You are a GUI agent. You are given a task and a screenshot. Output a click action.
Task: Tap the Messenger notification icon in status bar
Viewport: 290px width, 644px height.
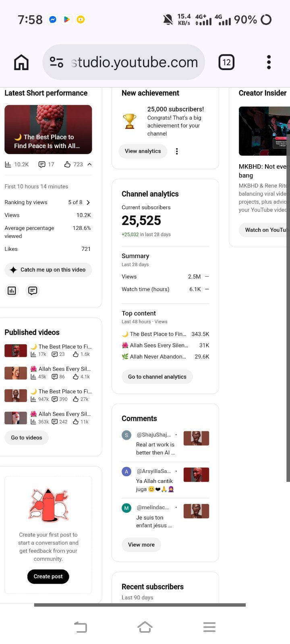(53, 19)
